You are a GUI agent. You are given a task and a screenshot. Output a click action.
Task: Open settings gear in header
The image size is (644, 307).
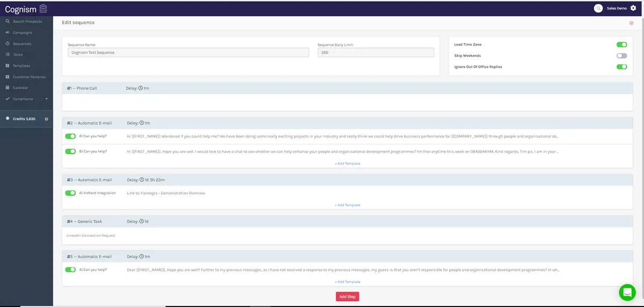(x=633, y=8)
